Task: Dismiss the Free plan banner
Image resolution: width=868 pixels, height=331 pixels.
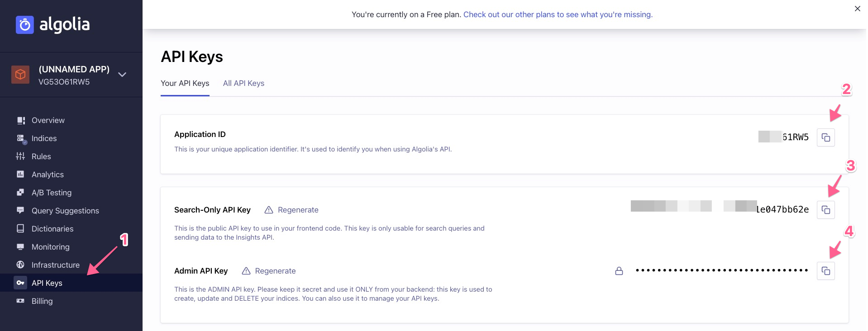Action: 857,9
